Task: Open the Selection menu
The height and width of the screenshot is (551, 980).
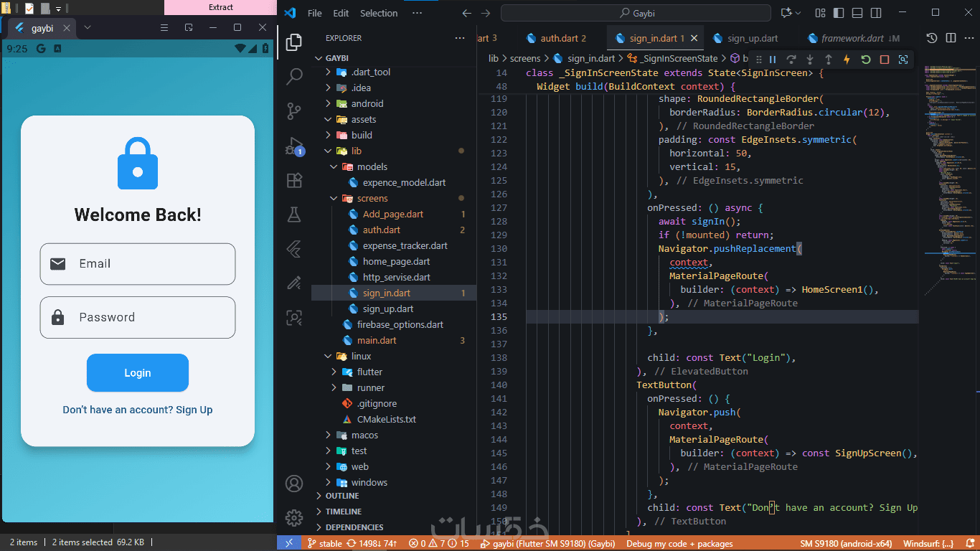Action: [x=379, y=13]
